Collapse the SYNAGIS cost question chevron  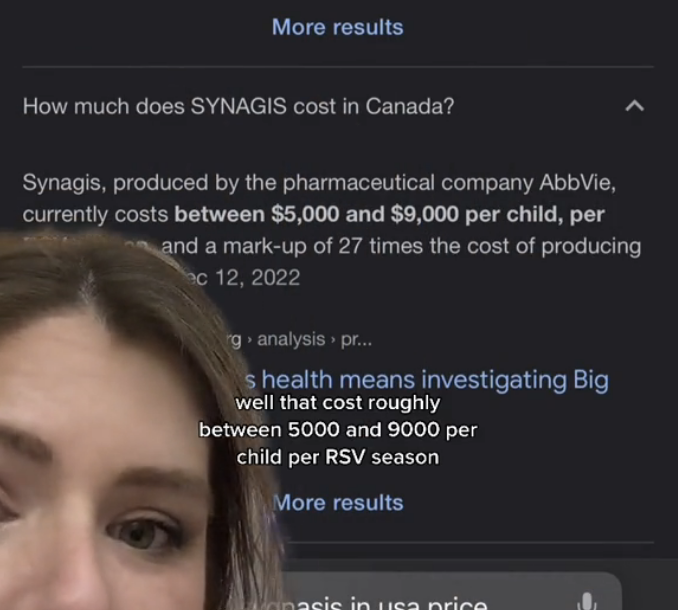(634, 106)
